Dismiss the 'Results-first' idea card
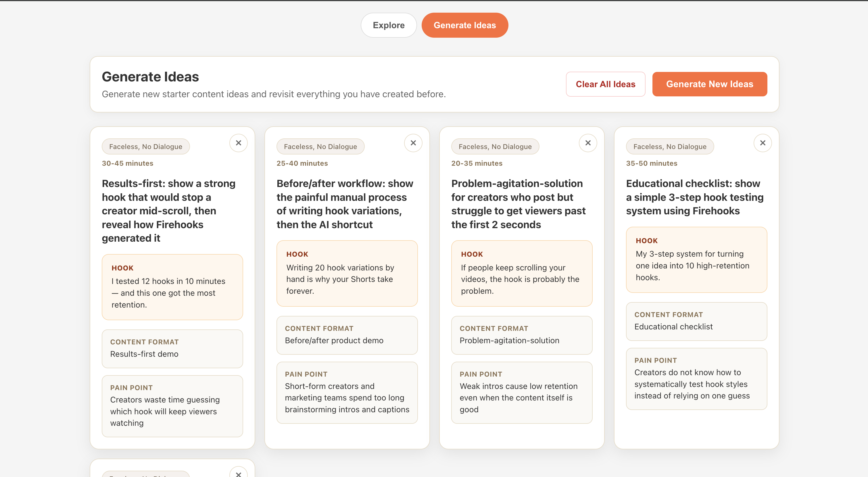868x477 pixels. (x=238, y=143)
